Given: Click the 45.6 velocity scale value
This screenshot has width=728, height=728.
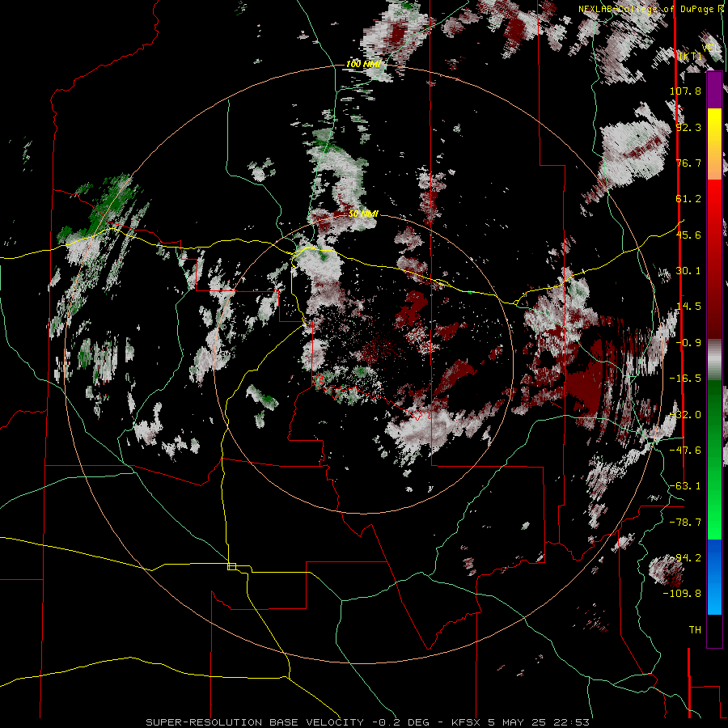Looking at the screenshot, I should click(688, 235).
